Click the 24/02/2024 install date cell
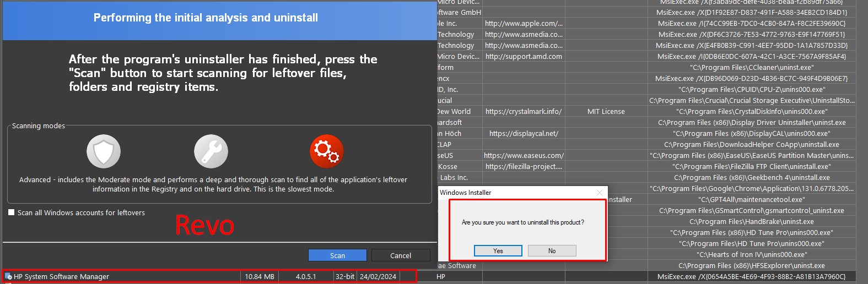The image size is (868, 284). coord(378,276)
